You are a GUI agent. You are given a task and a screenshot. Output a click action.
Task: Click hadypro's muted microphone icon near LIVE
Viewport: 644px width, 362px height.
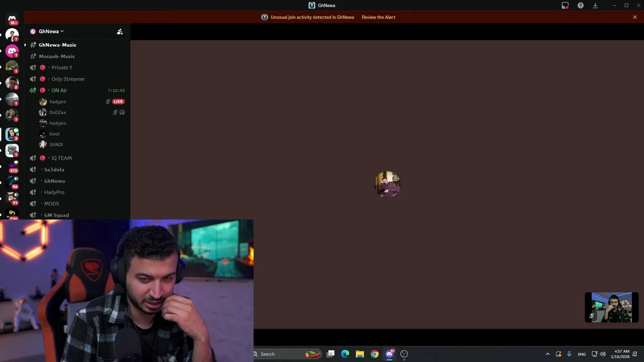click(108, 102)
